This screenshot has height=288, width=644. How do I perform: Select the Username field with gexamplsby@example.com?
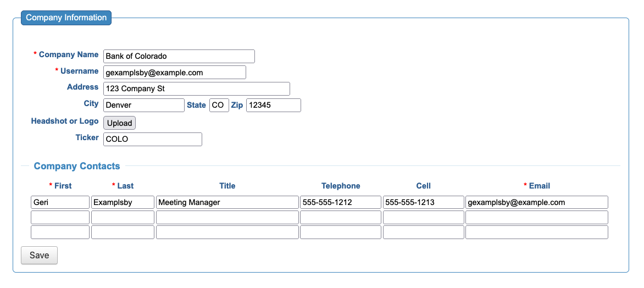(175, 73)
